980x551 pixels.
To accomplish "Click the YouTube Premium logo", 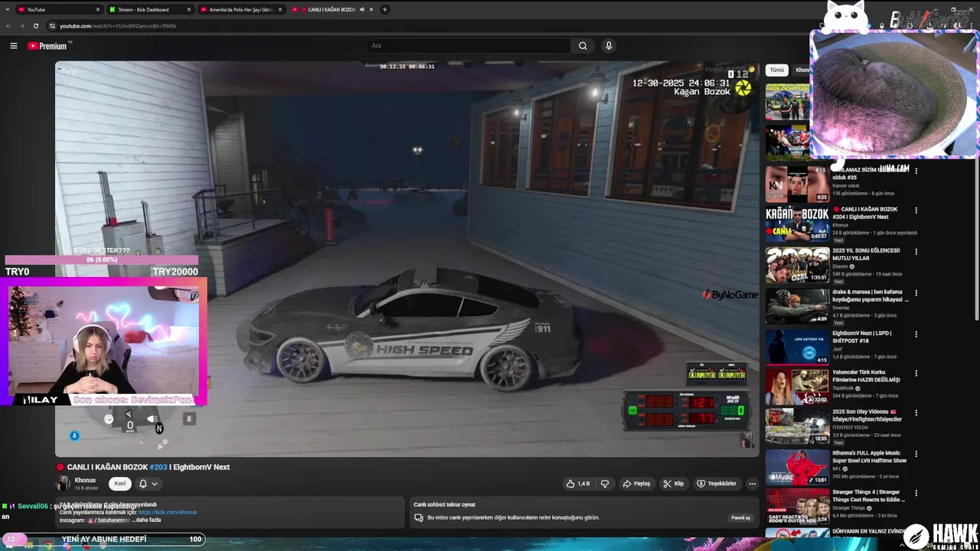I will (48, 46).
